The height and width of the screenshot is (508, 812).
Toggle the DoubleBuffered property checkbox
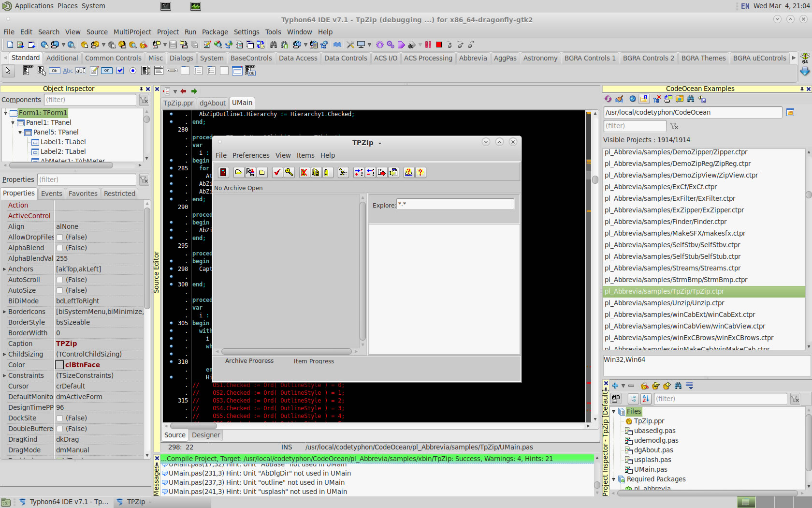(60, 429)
